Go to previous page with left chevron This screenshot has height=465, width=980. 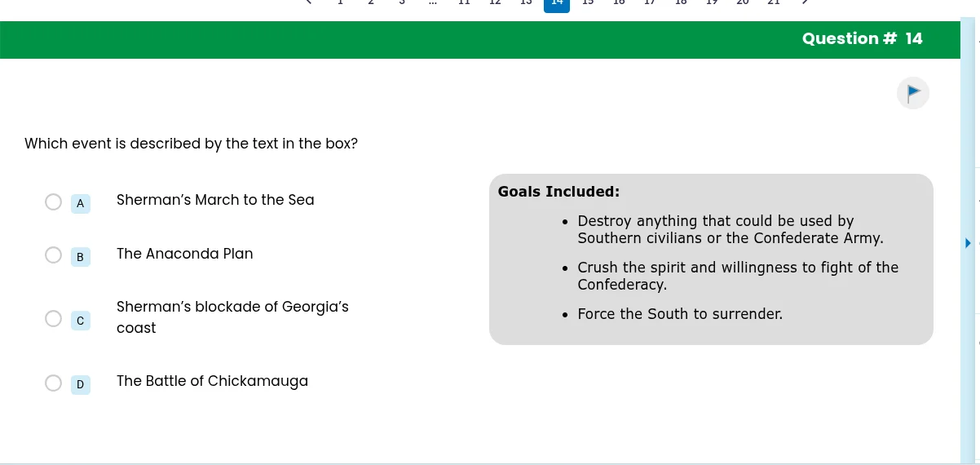tap(309, 2)
